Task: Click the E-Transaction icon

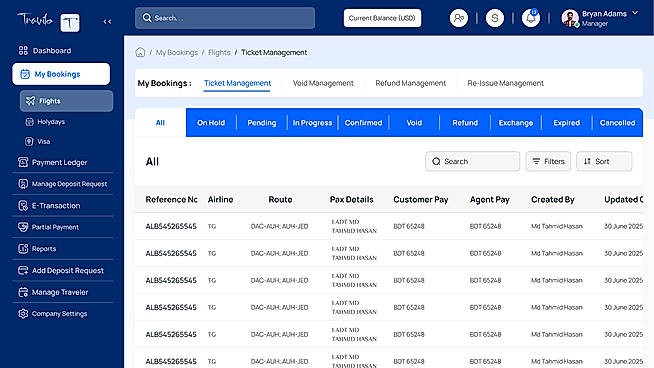Action: tap(23, 205)
